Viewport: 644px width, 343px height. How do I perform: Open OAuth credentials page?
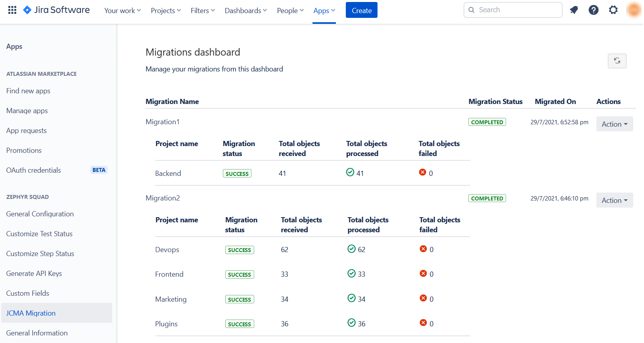click(33, 170)
